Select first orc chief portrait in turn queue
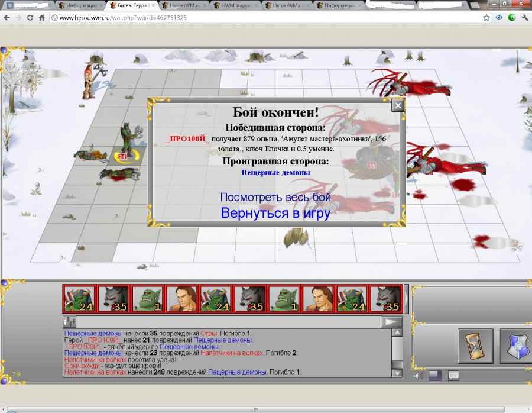 [x=79, y=299]
